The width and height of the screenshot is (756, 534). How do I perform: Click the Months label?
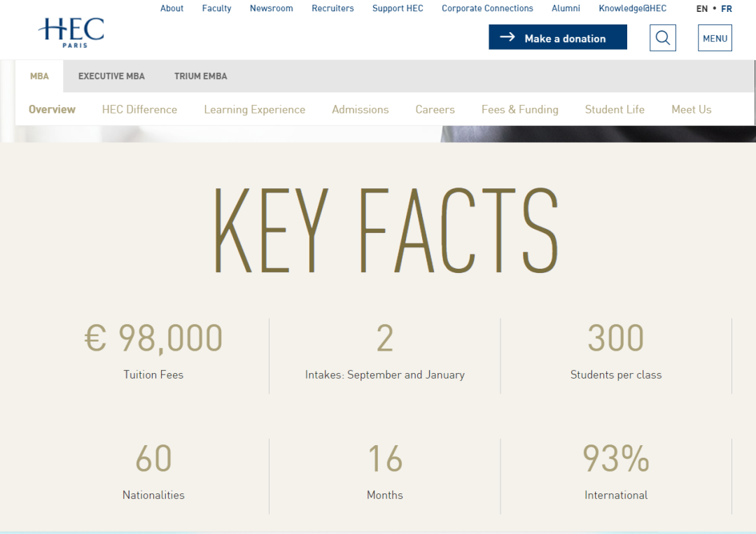coord(385,495)
